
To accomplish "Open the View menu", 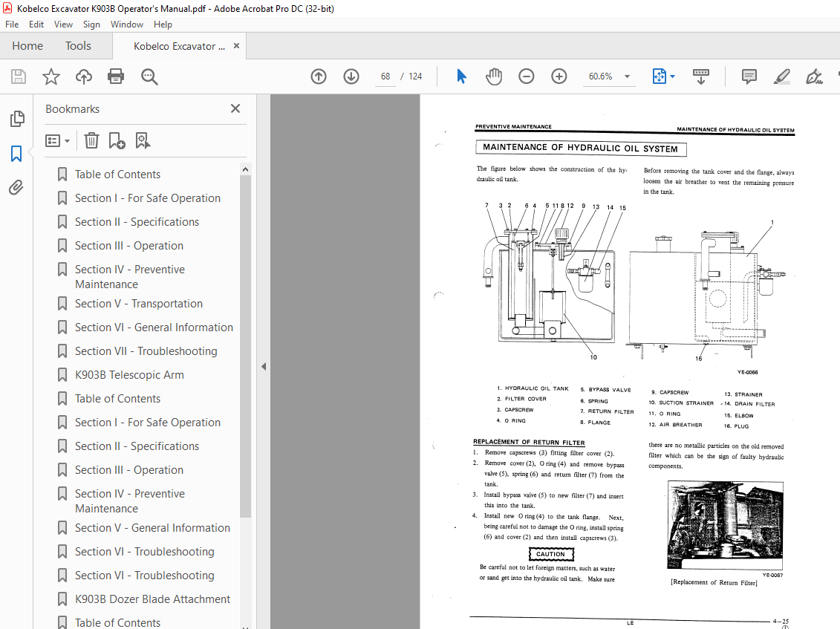I will point(63,24).
